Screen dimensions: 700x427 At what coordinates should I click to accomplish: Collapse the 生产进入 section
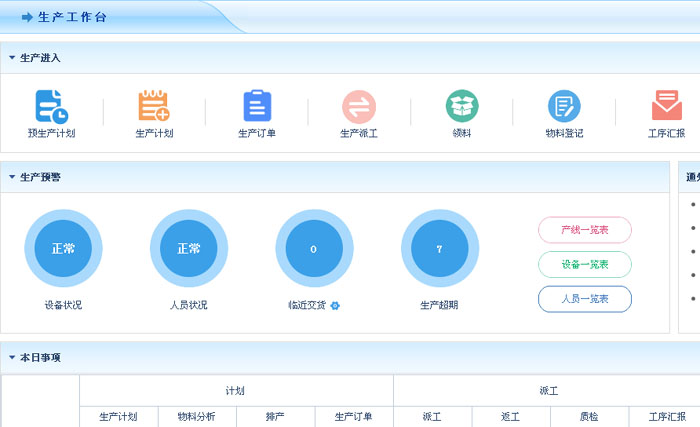12,58
